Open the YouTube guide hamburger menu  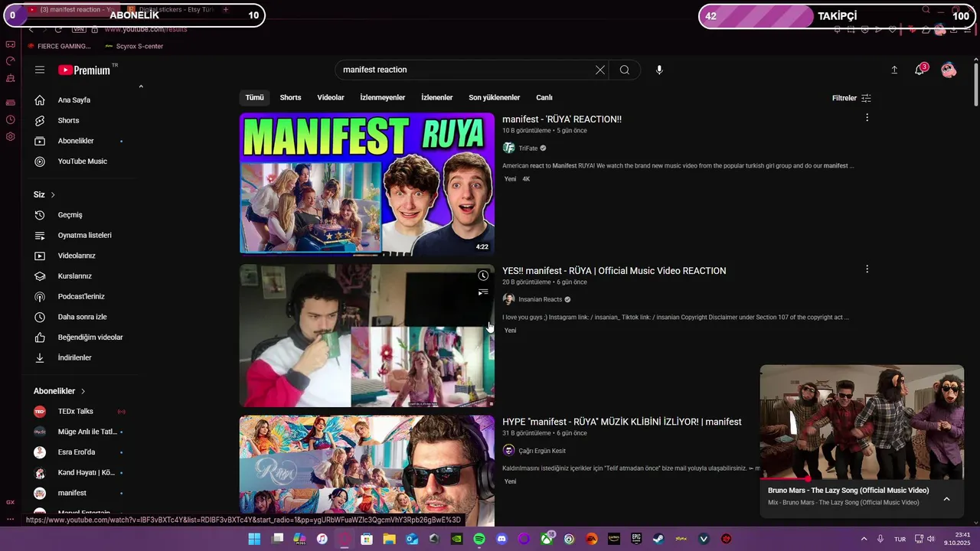point(40,70)
